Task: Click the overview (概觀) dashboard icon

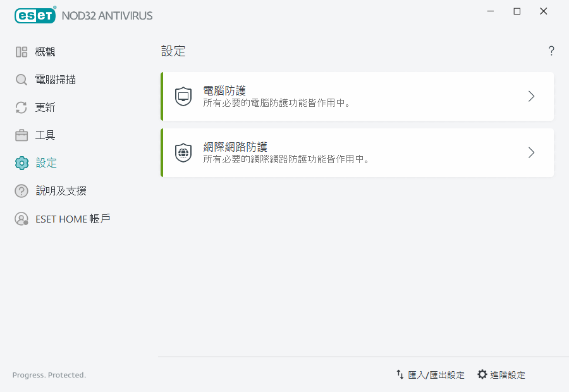Action: [21, 52]
